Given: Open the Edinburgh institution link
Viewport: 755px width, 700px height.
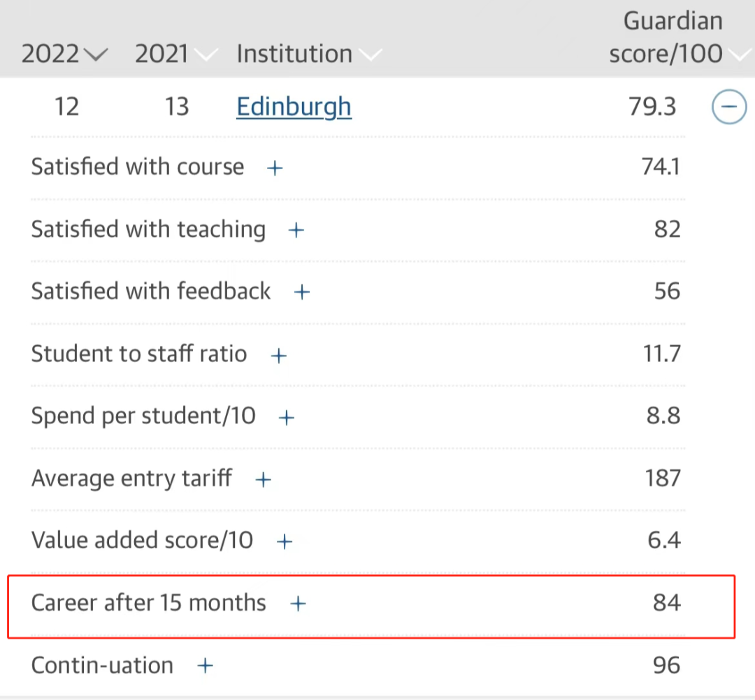Looking at the screenshot, I should coord(294,107).
